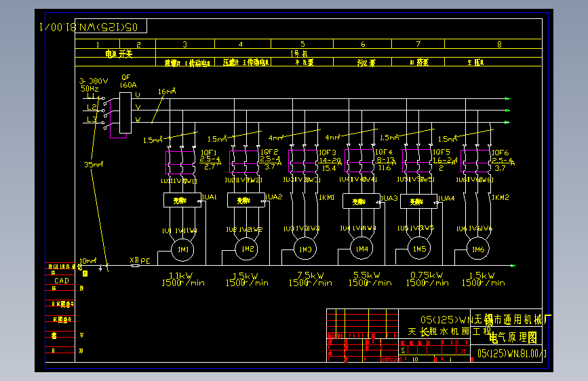The width and height of the screenshot is (588, 381).
Task: Pick the 1QF6 breaker label
Action: coord(501,153)
